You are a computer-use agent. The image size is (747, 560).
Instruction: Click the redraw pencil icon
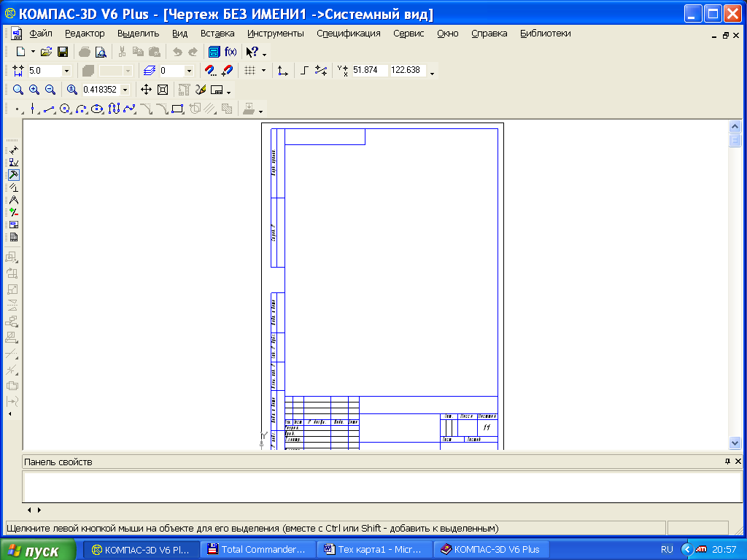click(x=201, y=90)
